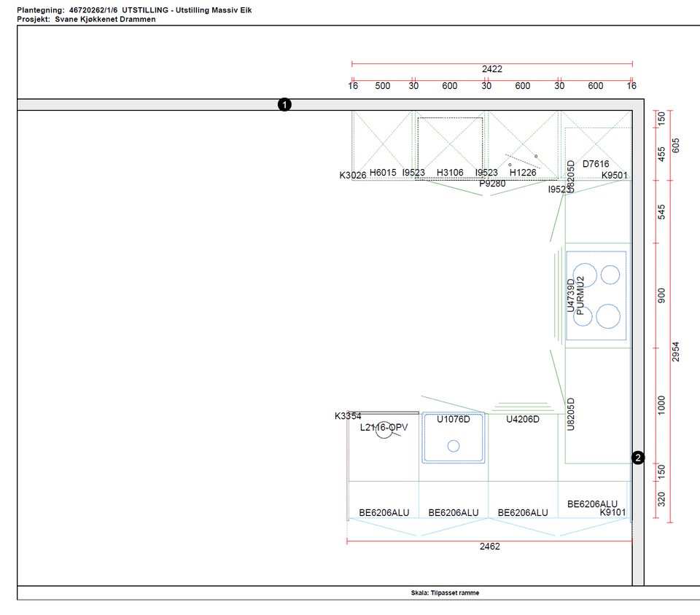Select the P9280 label
700x615 pixels.
pos(492,184)
